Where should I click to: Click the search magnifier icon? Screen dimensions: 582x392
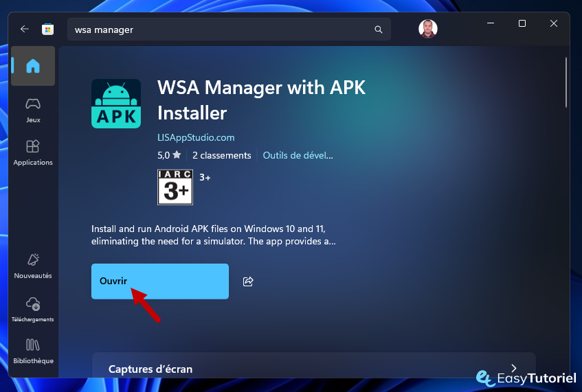(378, 30)
